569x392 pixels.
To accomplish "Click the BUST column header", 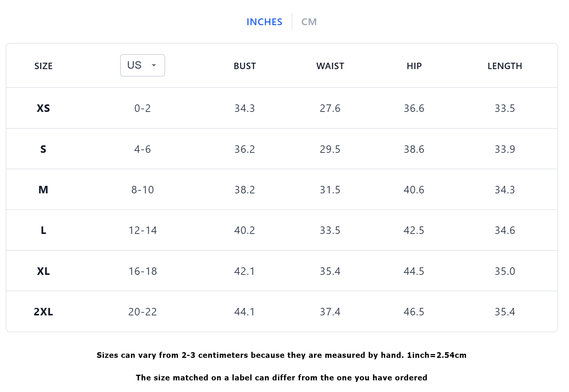I will 245,66.
